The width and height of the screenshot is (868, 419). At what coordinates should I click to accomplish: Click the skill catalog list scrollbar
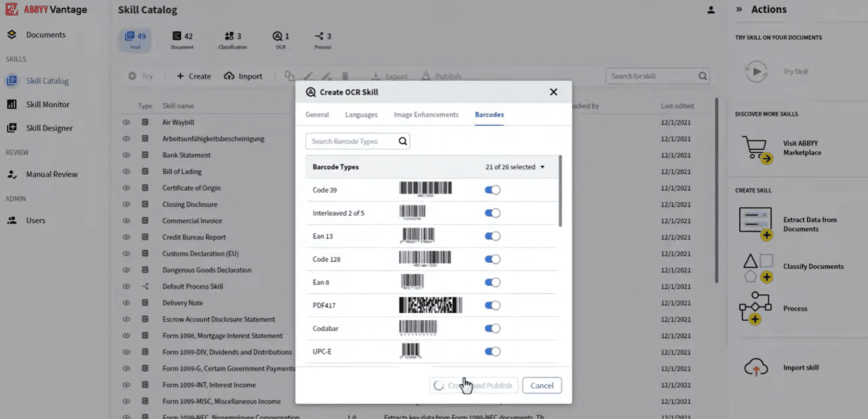(x=716, y=190)
